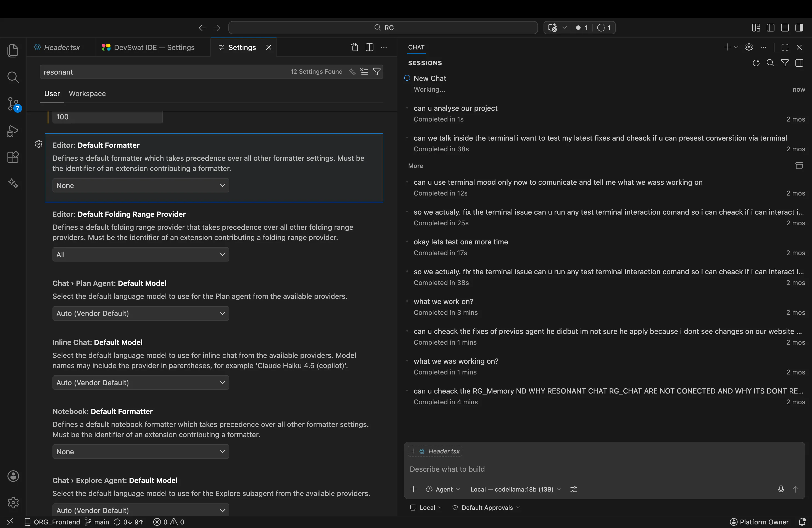The image size is (812, 528).
Task: Open gear menu for Editor Default Formatter
Action: click(x=39, y=144)
